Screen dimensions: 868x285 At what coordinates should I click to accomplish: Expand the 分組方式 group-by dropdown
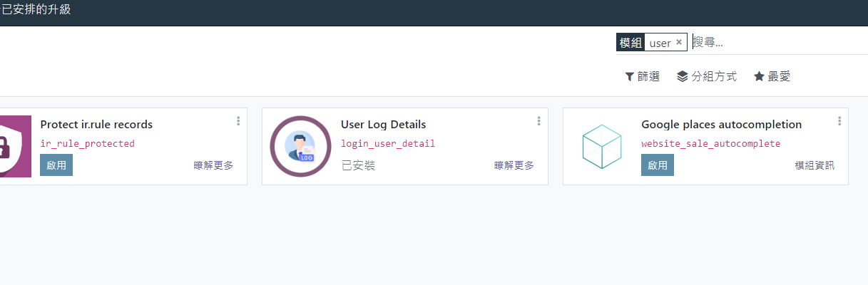tap(706, 76)
